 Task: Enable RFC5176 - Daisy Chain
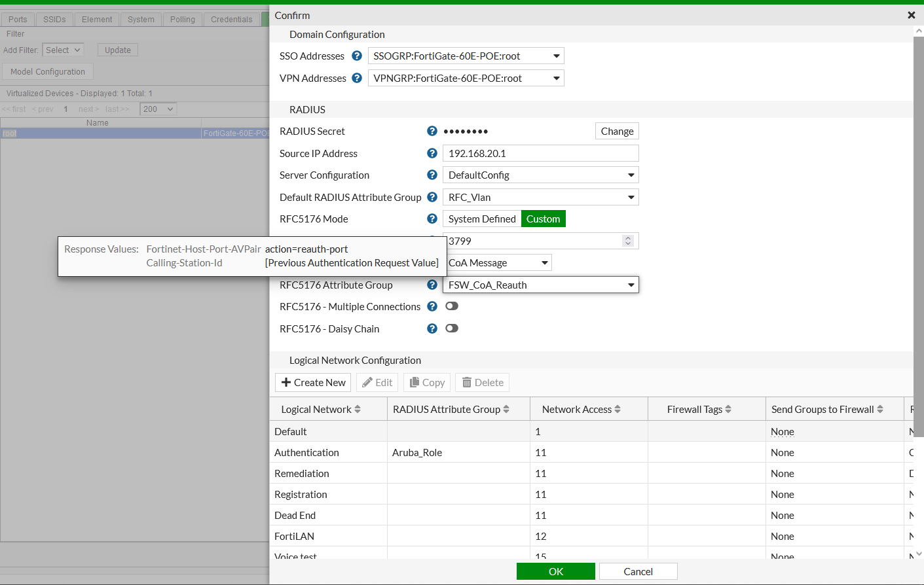[451, 328]
